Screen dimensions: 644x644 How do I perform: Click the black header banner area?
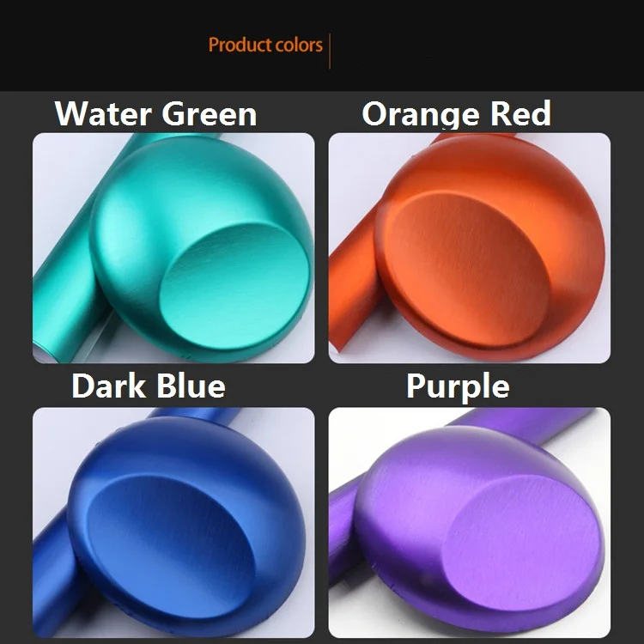322,46
